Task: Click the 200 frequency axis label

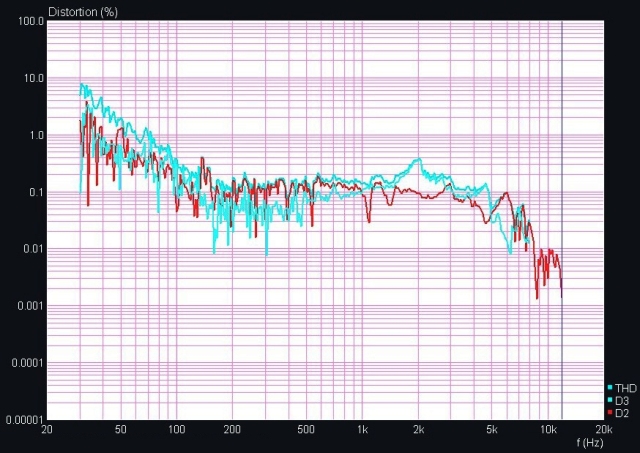Action: click(232, 430)
